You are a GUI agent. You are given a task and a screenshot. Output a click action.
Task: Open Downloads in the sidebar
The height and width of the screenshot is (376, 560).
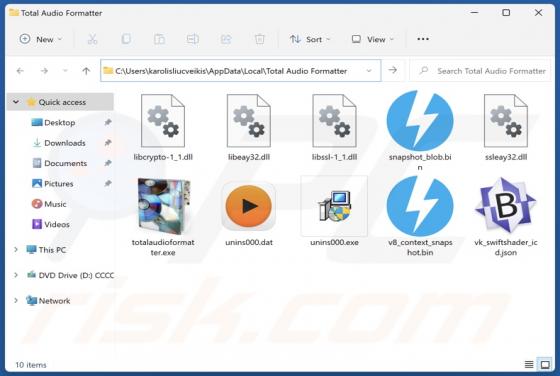pos(59,143)
